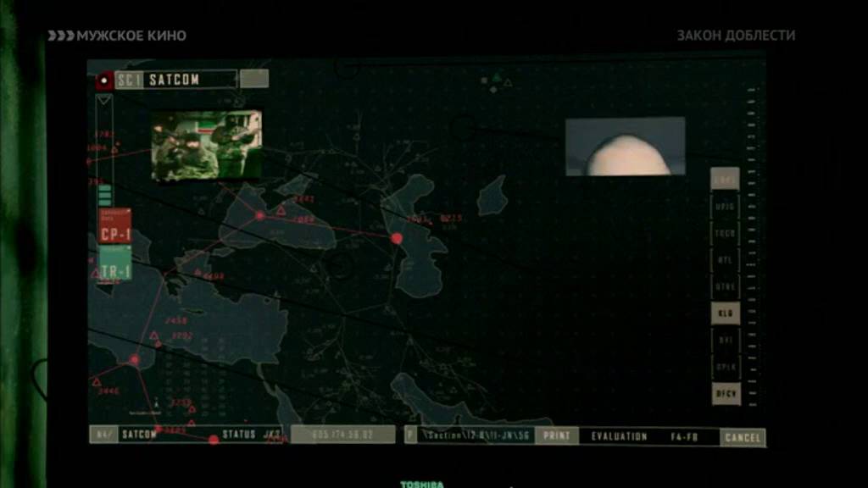
Task: Click the red triangle marker next to 3292
Action: coord(154,335)
